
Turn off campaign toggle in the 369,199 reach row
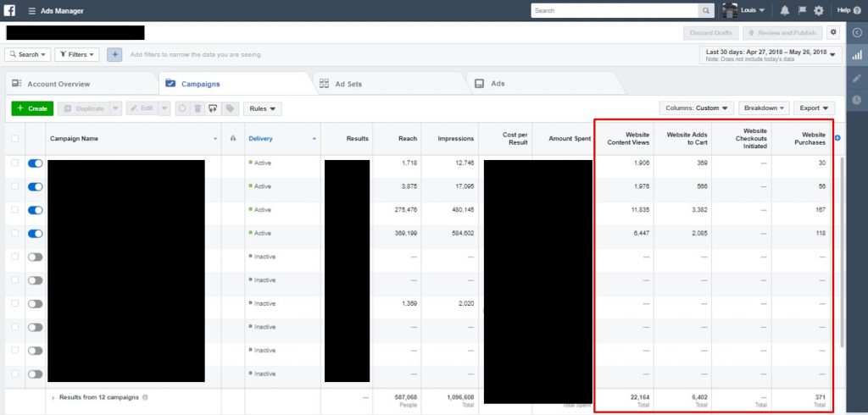pos(35,234)
